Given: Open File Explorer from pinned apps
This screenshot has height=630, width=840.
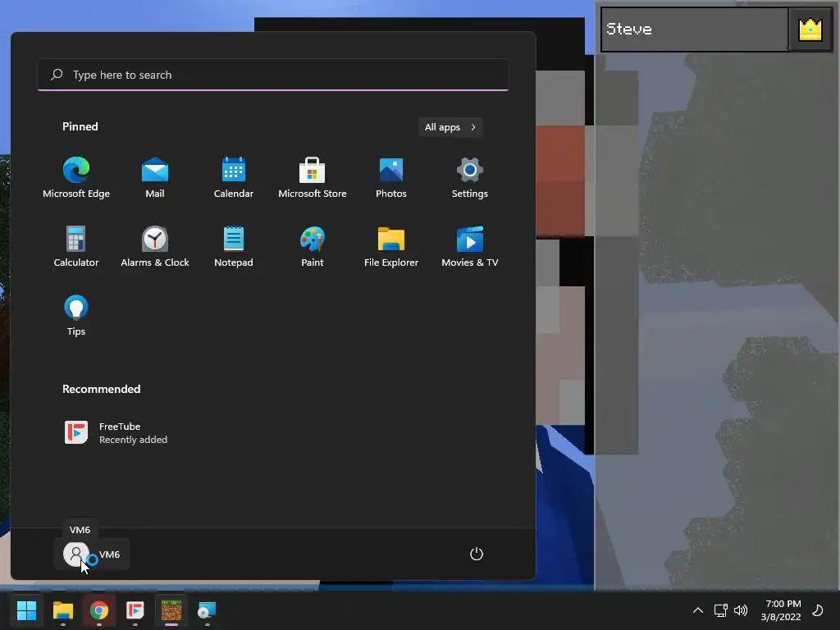Looking at the screenshot, I should [391, 246].
